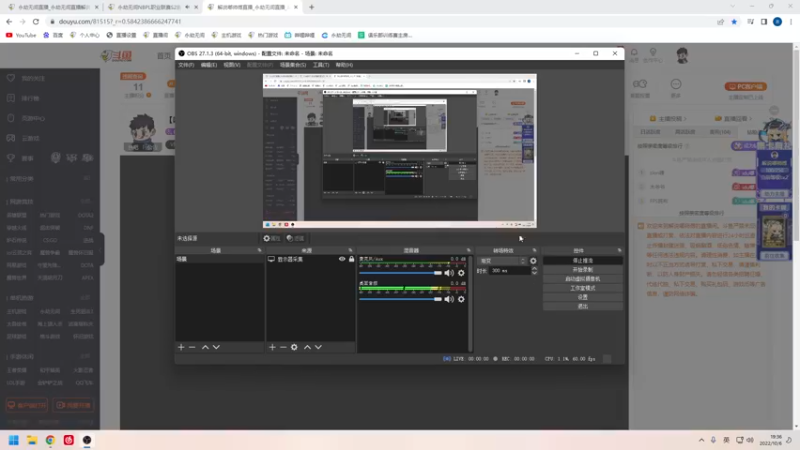Open the transition type dropdown
The image size is (800, 450).
click(502, 261)
